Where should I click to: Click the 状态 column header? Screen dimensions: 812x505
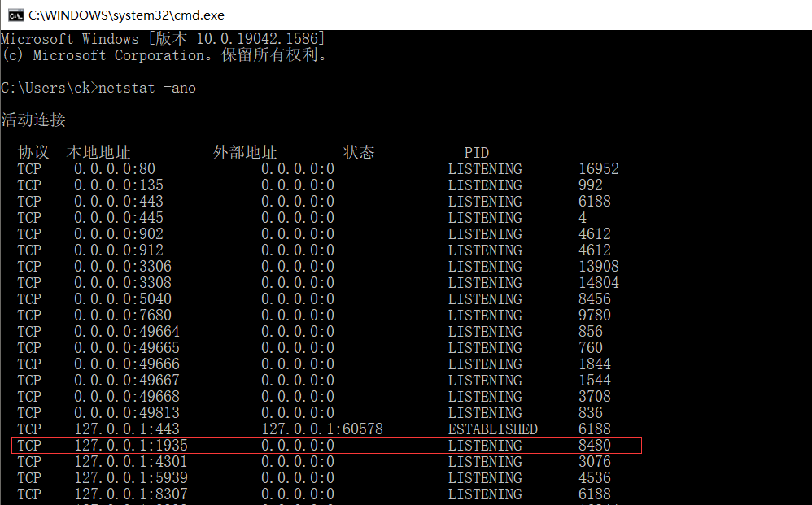pos(358,153)
